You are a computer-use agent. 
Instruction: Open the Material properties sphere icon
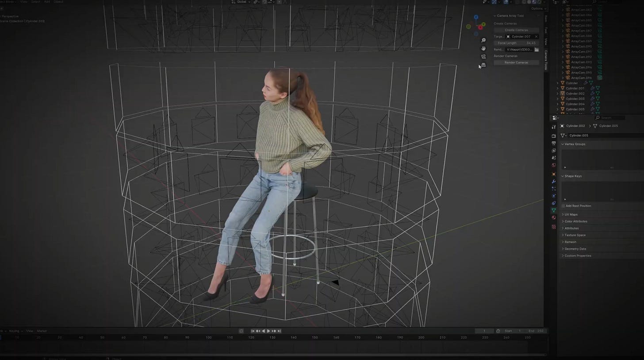554,217
